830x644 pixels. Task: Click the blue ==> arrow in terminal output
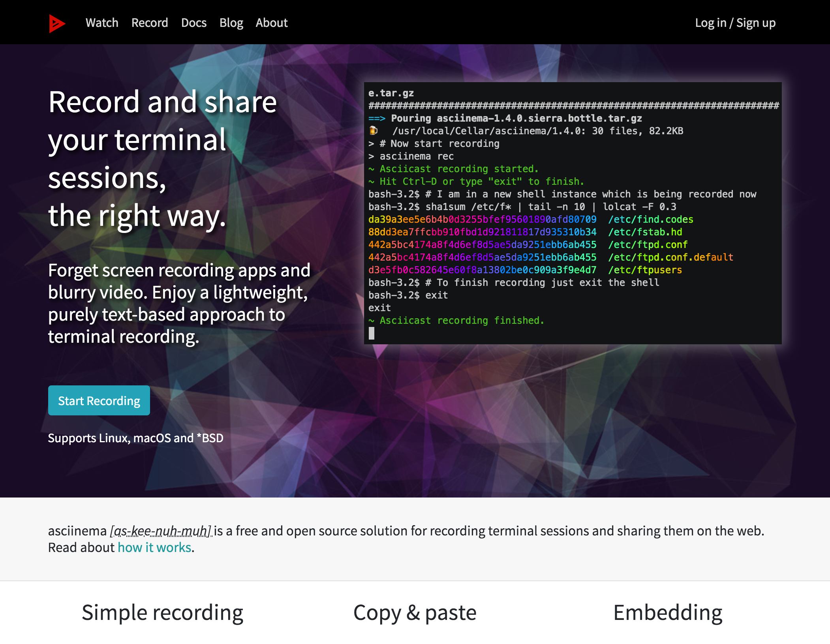point(376,118)
